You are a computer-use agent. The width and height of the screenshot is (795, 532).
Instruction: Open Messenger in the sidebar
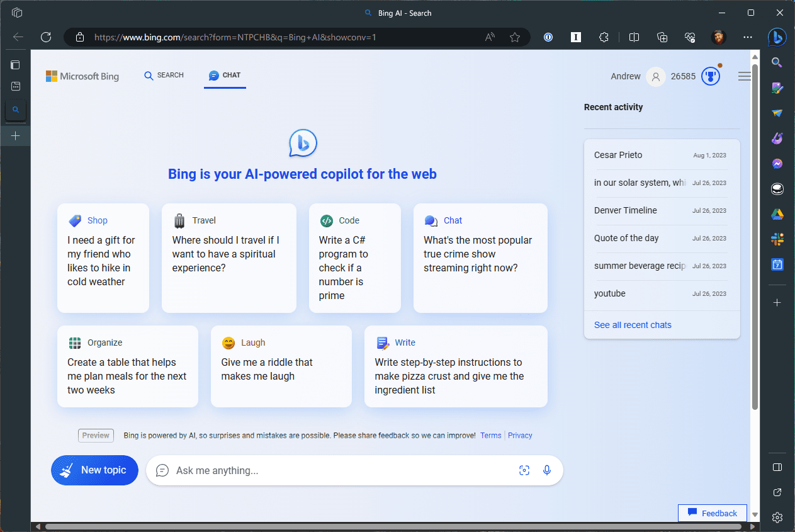click(777, 164)
